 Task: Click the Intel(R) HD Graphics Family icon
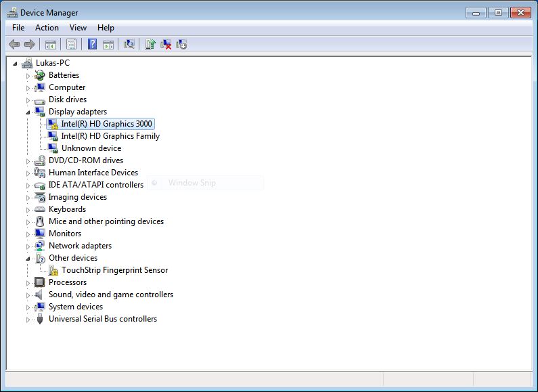(53, 136)
